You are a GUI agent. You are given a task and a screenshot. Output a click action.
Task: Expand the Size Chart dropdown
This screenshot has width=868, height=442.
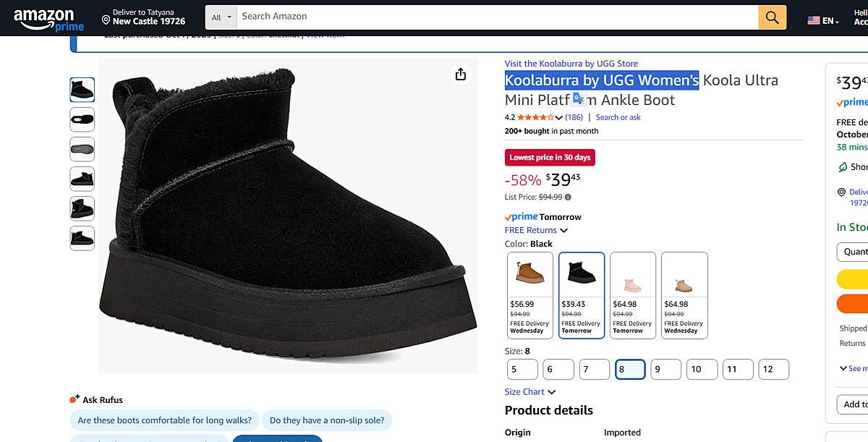click(530, 392)
